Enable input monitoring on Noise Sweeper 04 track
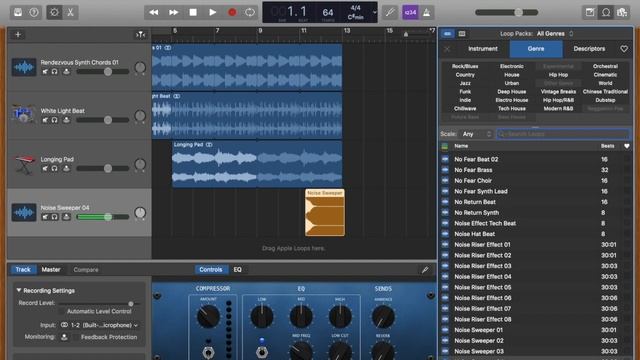Screen dimensions: 640x360 [66, 217]
